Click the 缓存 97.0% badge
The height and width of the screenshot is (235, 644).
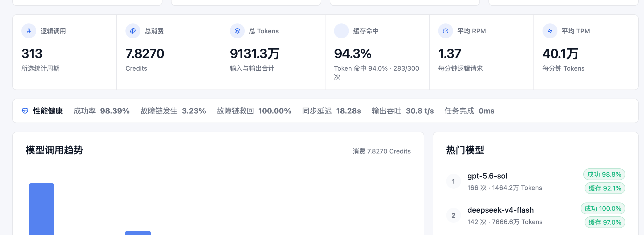[x=605, y=222]
